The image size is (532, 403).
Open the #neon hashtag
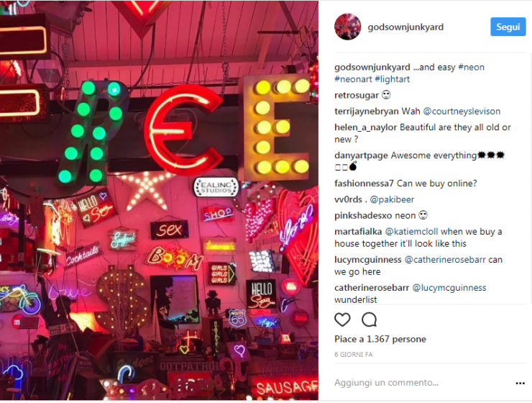[x=472, y=67]
